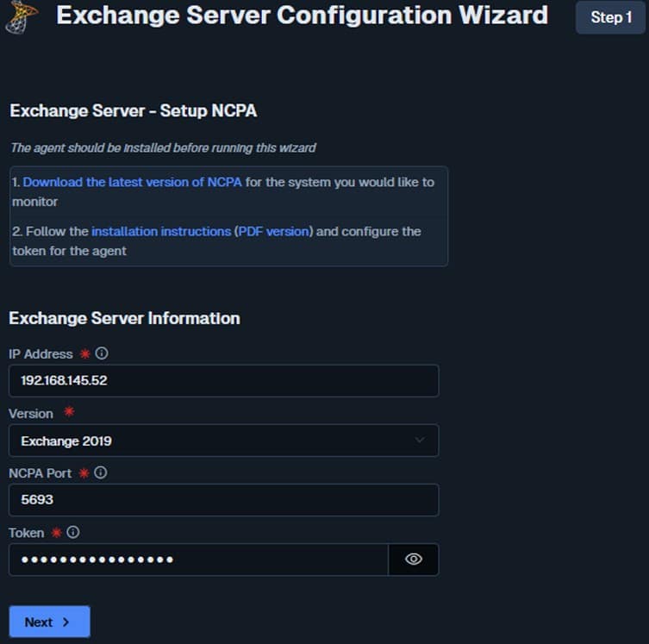Click the Exchange Server Information heading
Viewport: 649px width, 644px height.
(x=124, y=318)
